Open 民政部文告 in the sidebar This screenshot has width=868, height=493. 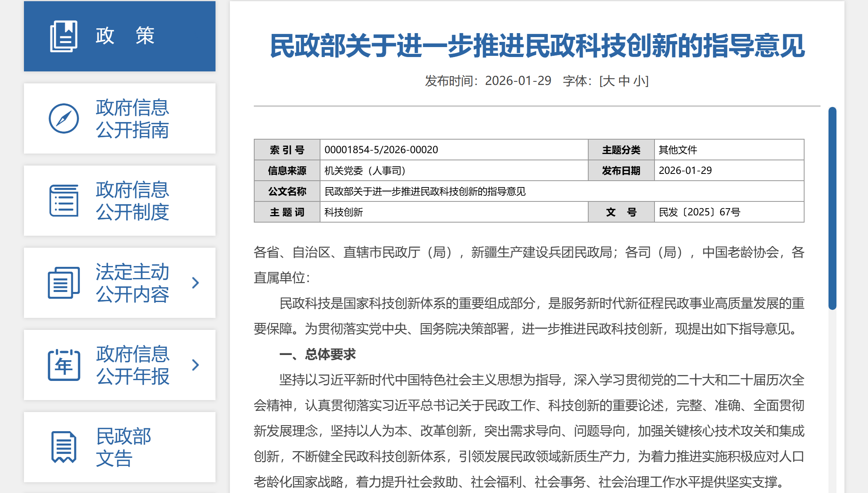(120, 447)
